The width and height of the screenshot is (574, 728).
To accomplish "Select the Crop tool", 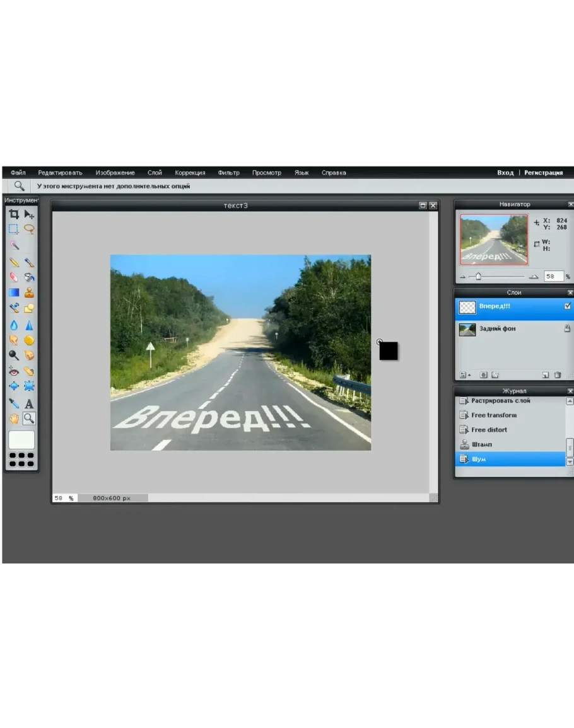I will 13,214.
